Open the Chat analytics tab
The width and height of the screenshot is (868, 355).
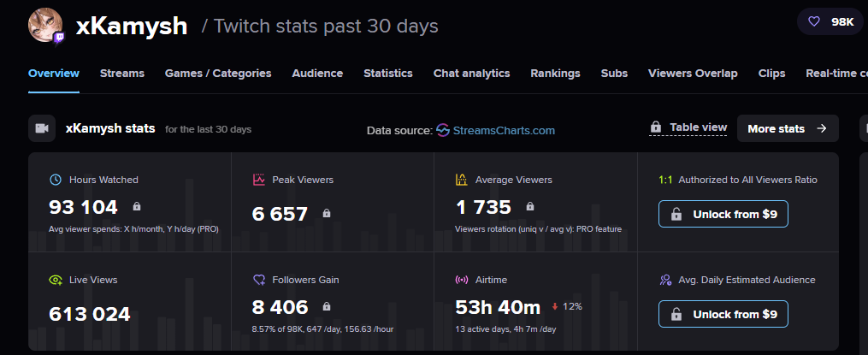coord(471,74)
